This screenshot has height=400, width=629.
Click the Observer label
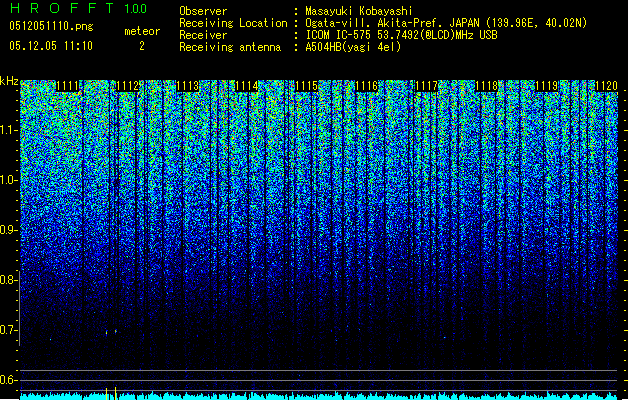pyautogui.click(x=203, y=11)
